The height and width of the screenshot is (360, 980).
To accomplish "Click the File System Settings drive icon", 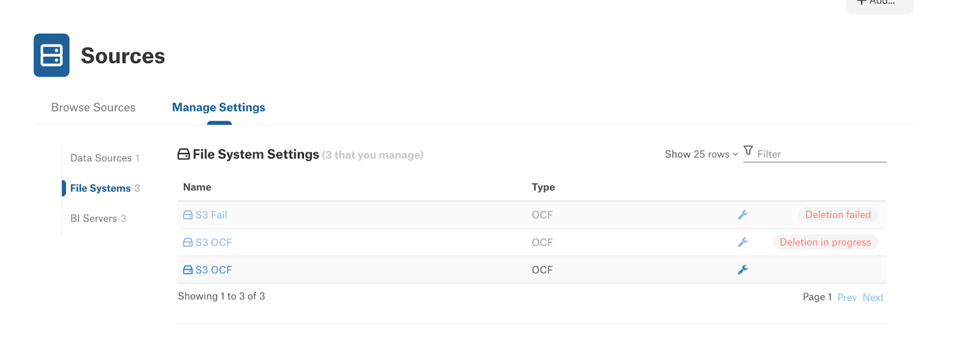I will click(184, 154).
